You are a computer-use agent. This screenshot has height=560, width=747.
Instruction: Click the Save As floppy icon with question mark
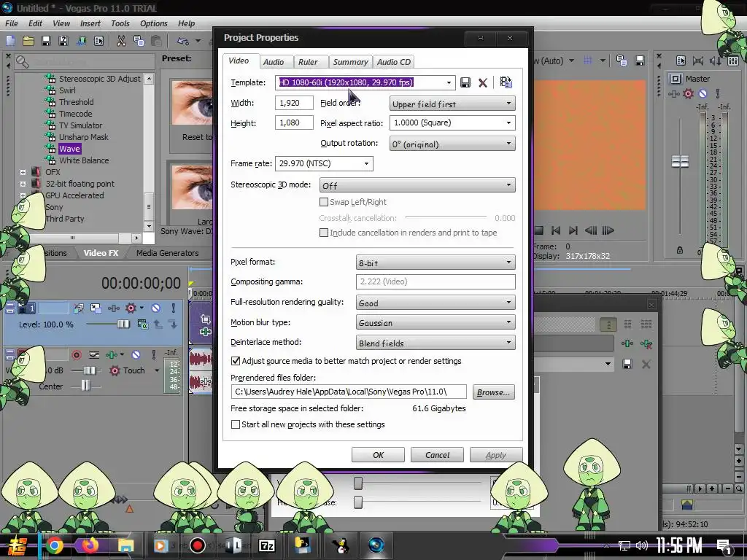pos(63,41)
